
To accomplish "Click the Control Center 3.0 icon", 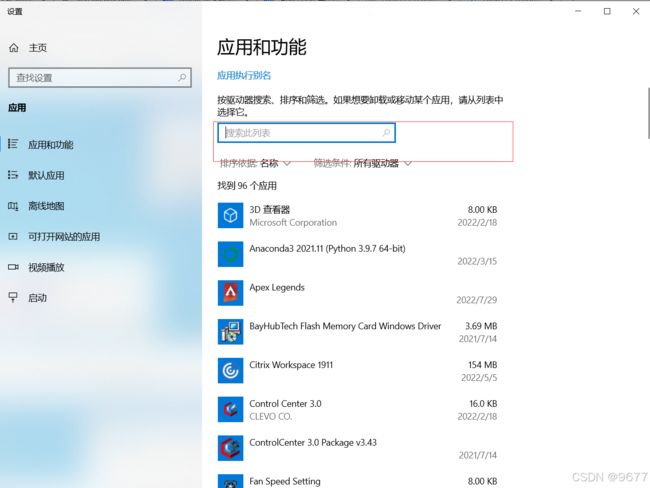I will [230, 409].
